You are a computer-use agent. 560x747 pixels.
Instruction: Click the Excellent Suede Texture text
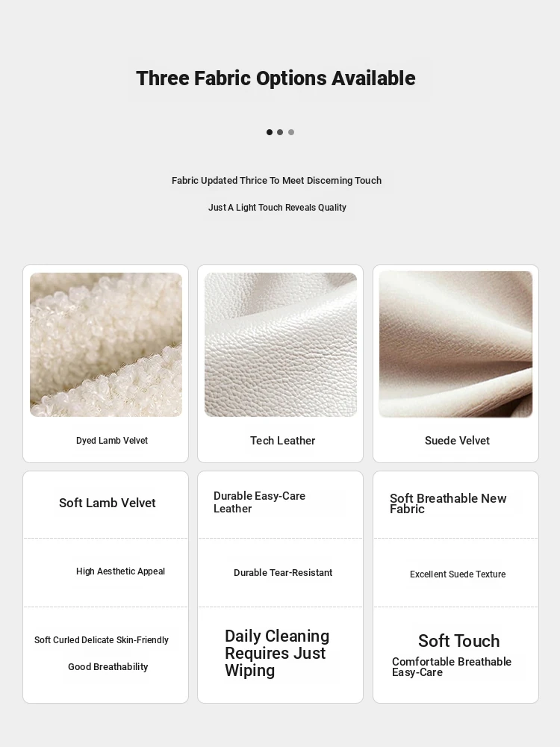[458, 574]
